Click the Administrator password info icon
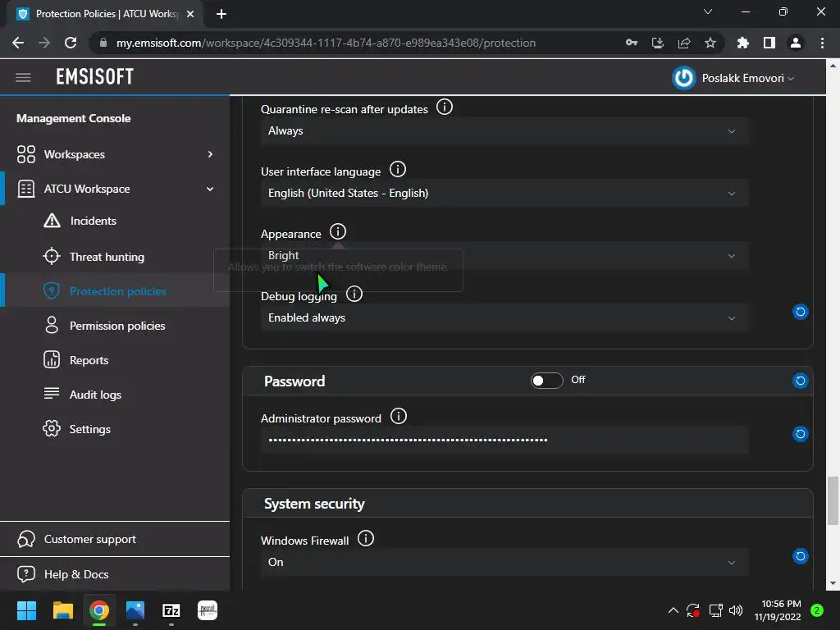The image size is (840, 630). click(399, 416)
